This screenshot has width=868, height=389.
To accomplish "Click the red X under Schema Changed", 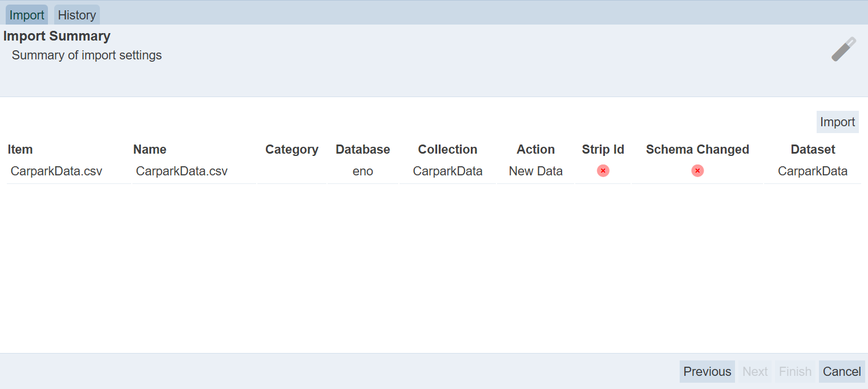I will [x=697, y=171].
